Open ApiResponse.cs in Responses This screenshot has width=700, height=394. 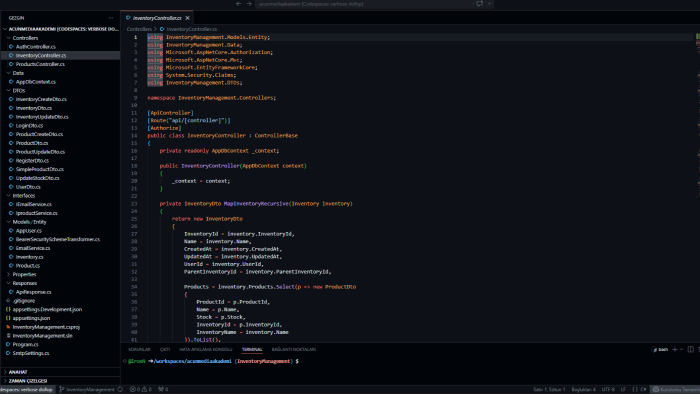tap(33, 292)
